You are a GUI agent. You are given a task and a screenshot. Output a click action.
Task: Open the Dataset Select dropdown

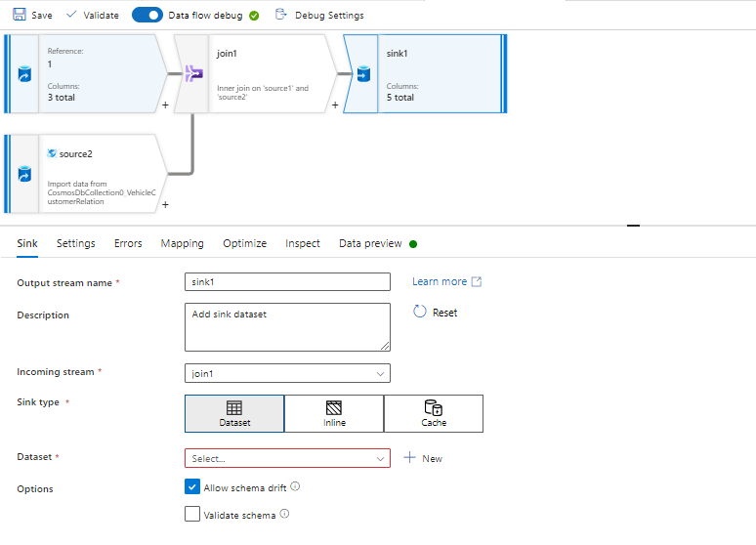click(287, 458)
